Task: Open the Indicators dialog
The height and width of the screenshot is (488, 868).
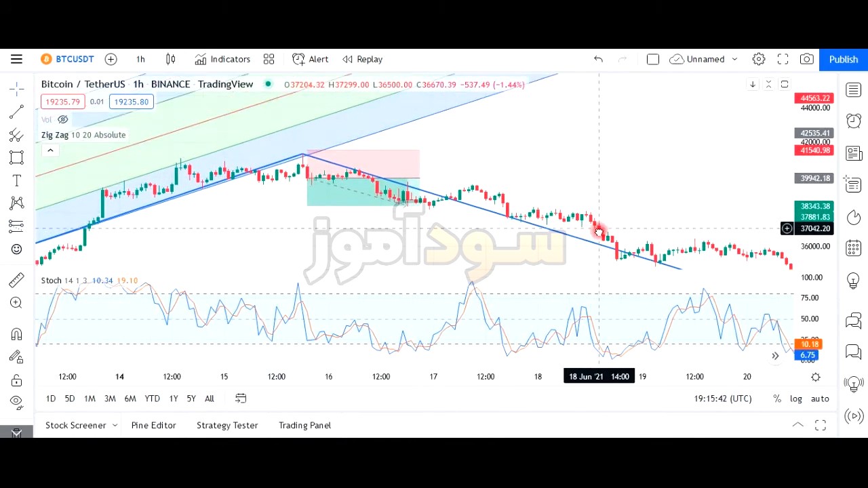Action: (222, 59)
